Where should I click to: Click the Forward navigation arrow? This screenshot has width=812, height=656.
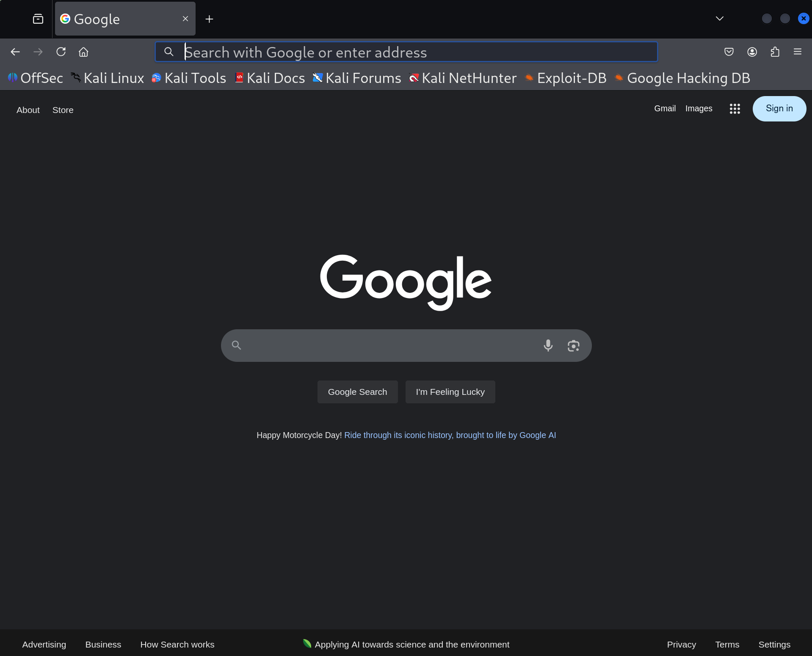pos(38,52)
